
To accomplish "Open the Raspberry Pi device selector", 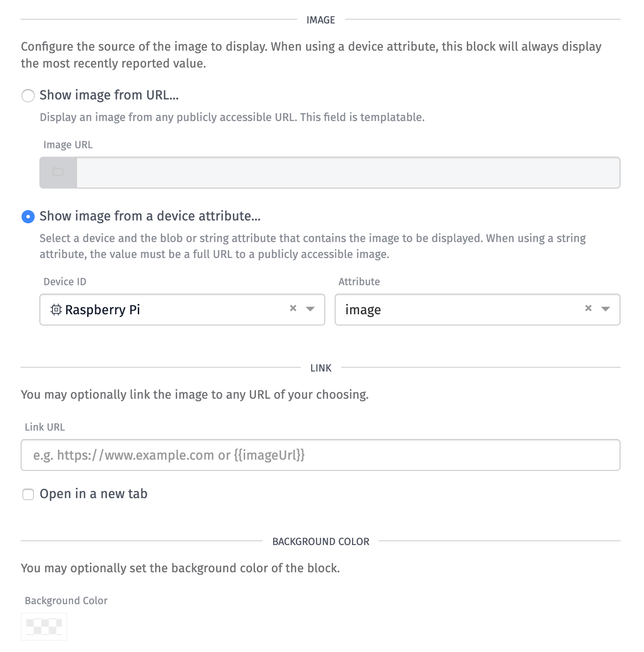I will pos(182,310).
